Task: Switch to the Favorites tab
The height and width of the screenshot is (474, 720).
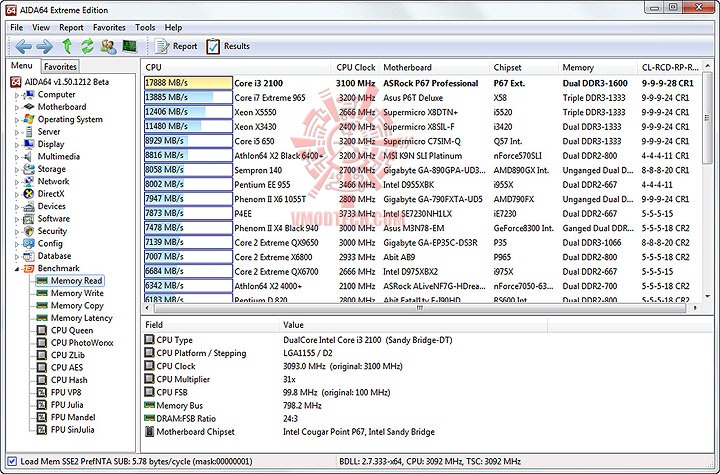Action: [60, 67]
